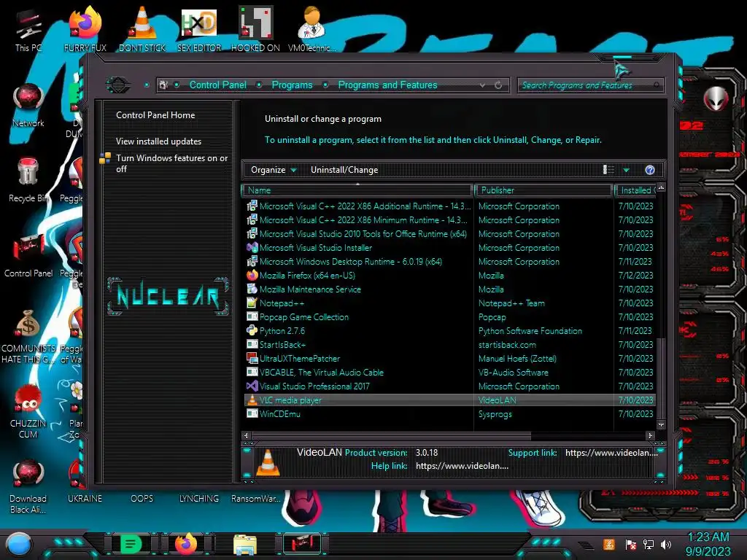This screenshot has width=747, height=560.
Task: Select Mozilla Maintenance Service entry
Action: [x=449, y=289]
